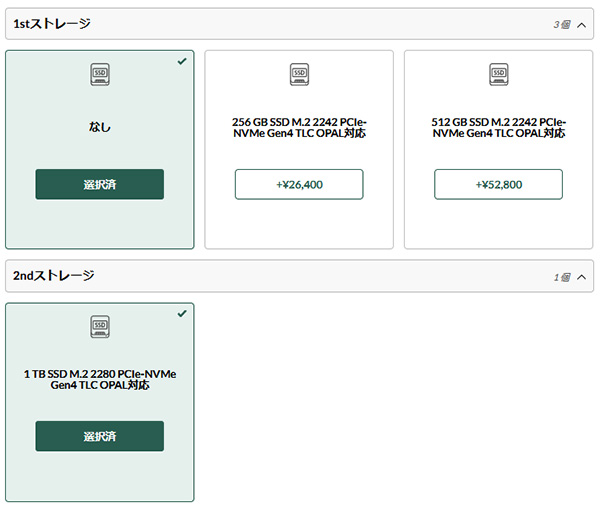The image size is (600, 508).
Task: Click the 1stストレージ header title
Action: click(x=52, y=24)
